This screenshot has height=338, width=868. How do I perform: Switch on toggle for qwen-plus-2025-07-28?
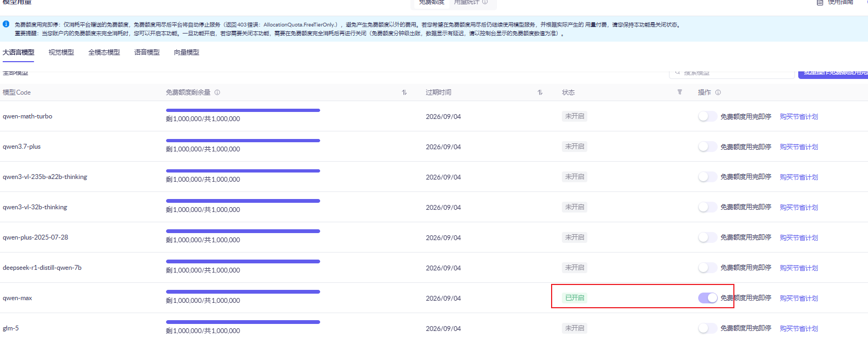click(707, 237)
